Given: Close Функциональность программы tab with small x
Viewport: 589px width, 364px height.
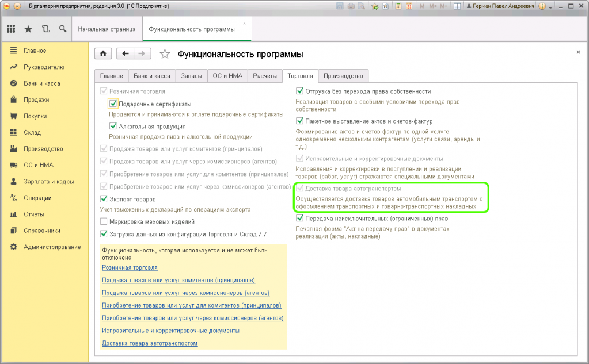Looking at the screenshot, I should click(x=244, y=23).
